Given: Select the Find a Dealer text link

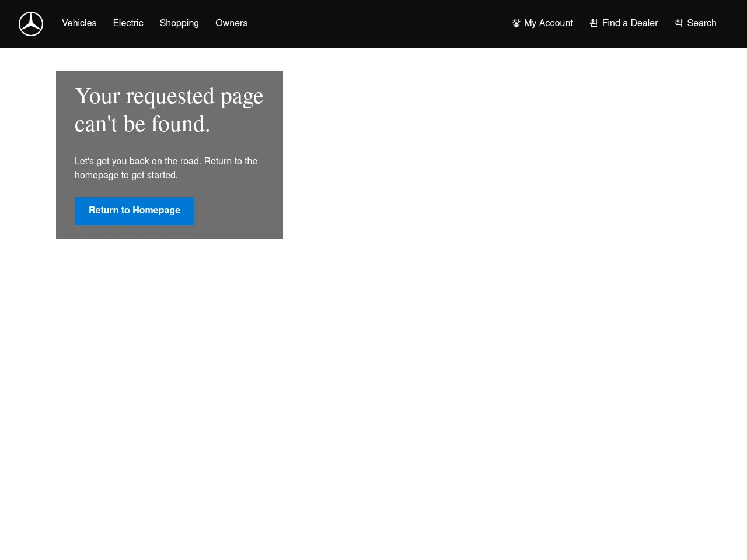Looking at the screenshot, I should coord(630,23).
